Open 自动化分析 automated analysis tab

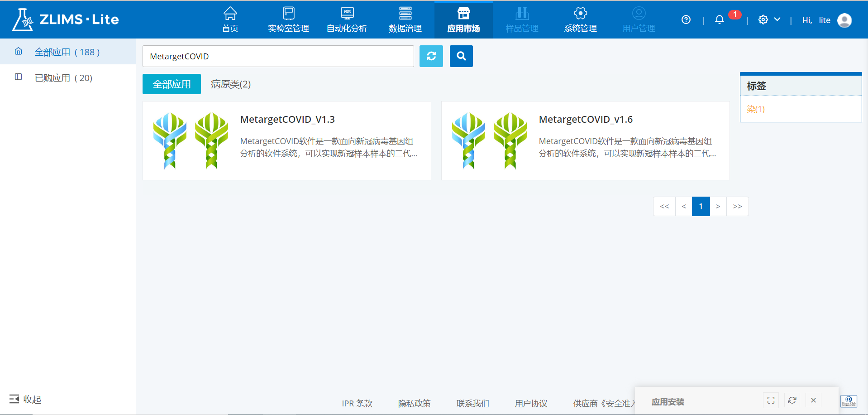point(347,19)
